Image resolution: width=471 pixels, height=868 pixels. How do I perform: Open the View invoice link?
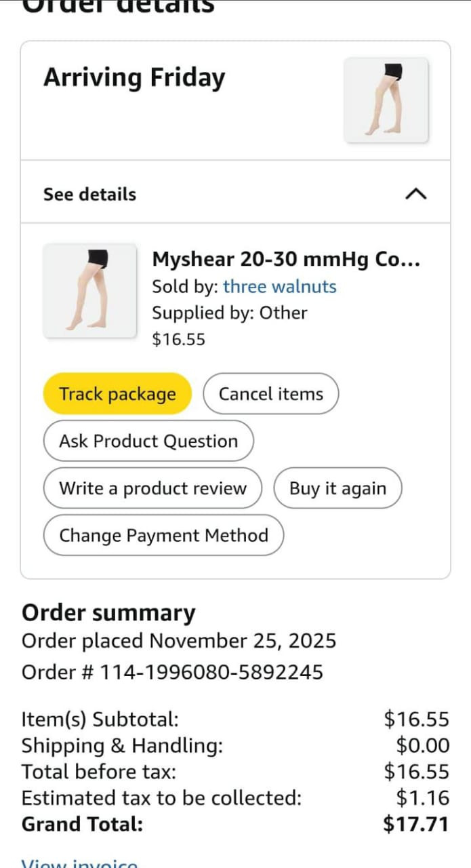pyautogui.click(x=79, y=861)
